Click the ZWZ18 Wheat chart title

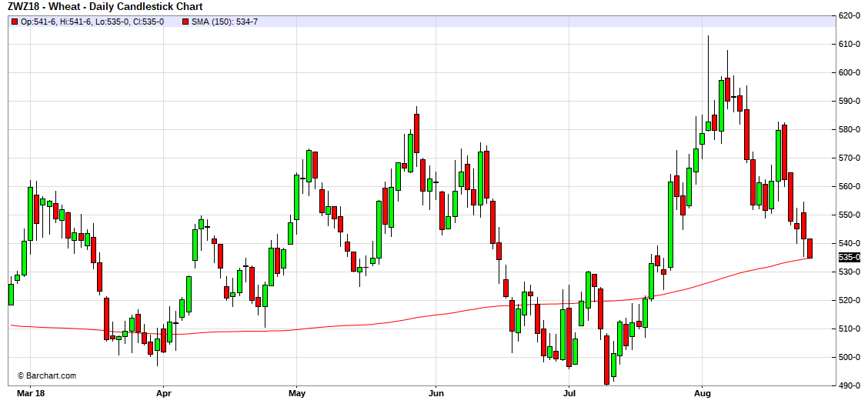click(104, 6)
